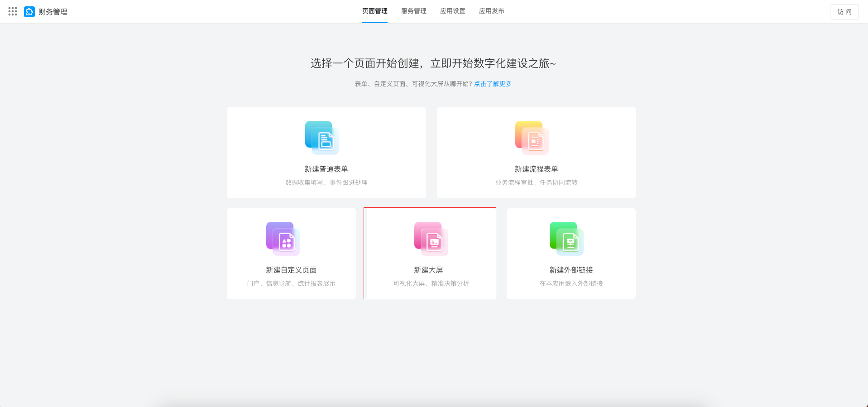Click the 财务管理 app name
The image size is (868, 407).
tap(53, 12)
